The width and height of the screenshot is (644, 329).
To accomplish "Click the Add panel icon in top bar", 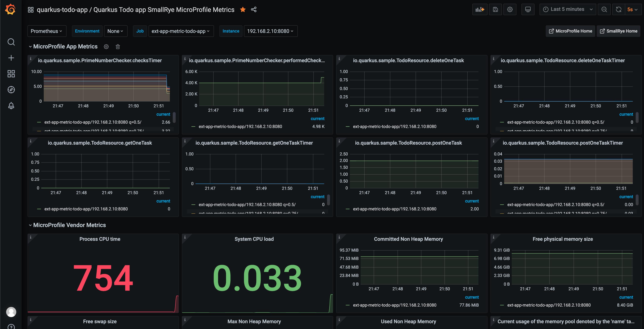I will (480, 10).
